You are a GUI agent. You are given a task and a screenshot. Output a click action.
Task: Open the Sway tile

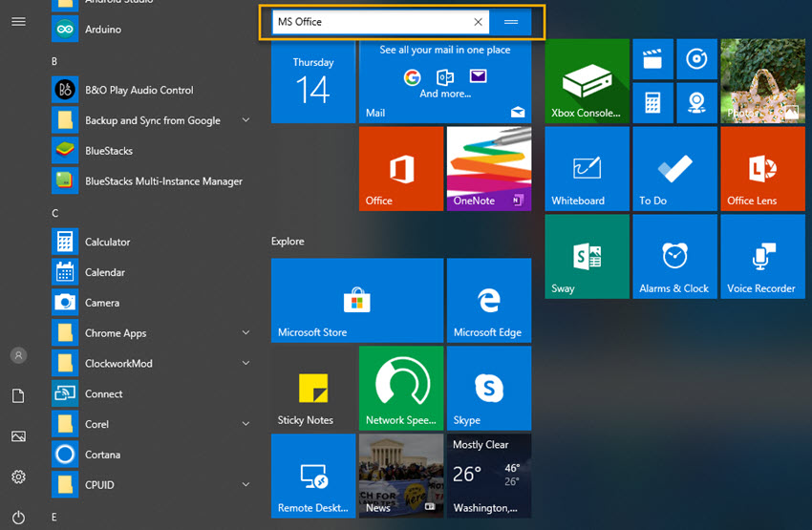pos(588,257)
